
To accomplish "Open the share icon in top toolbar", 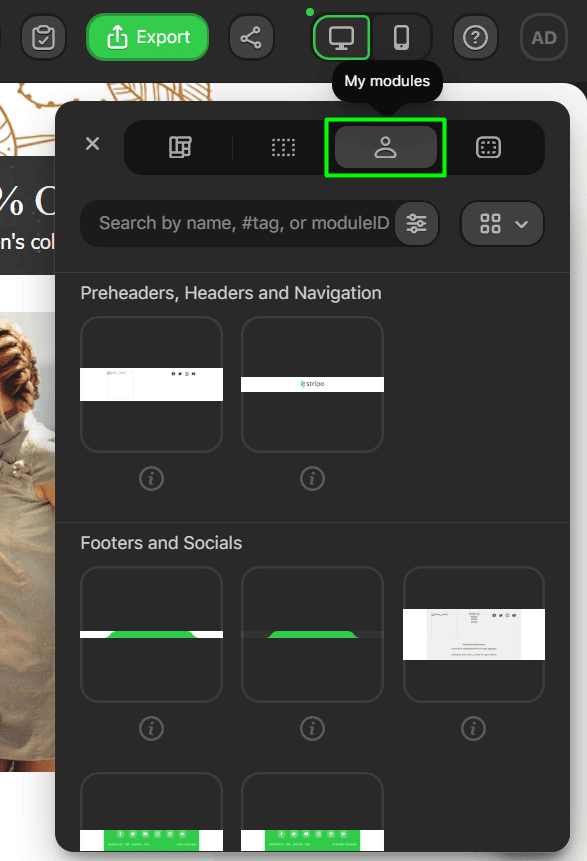I will click(x=251, y=37).
